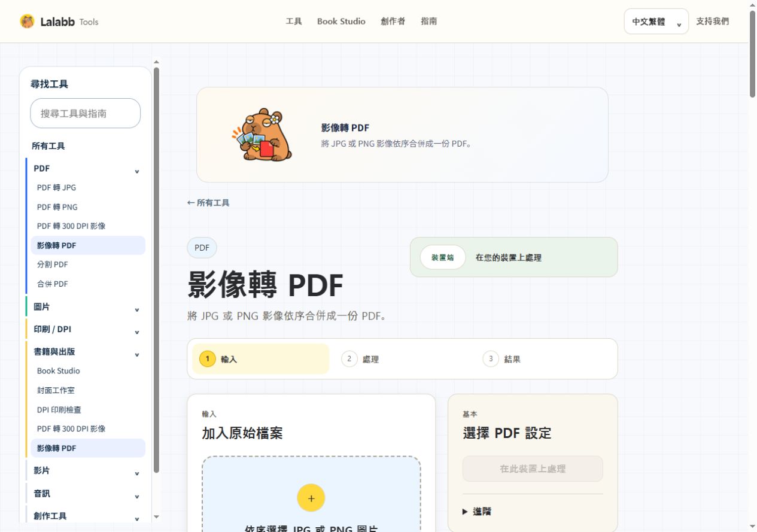Open PDF 轉 300 DPI 影像 under 書籍與出版
Viewport: 757px width, 532px height.
(88, 429)
